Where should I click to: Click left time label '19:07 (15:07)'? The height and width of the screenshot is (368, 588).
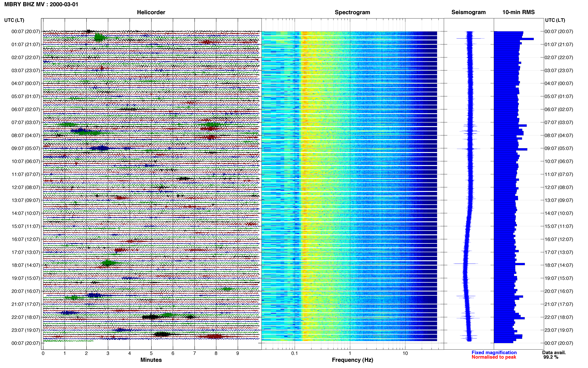(x=26, y=278)
